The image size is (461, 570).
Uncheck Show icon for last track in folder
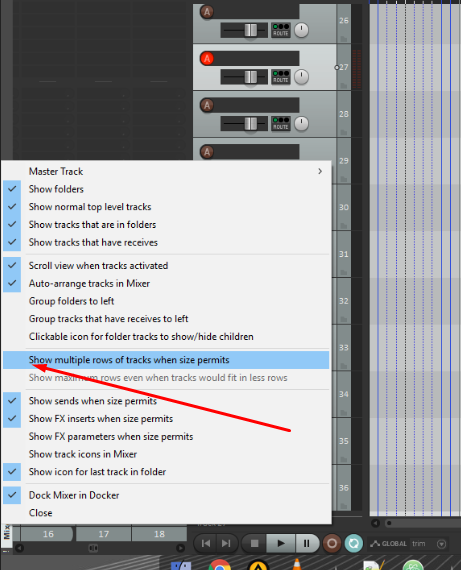pos(166,472)
